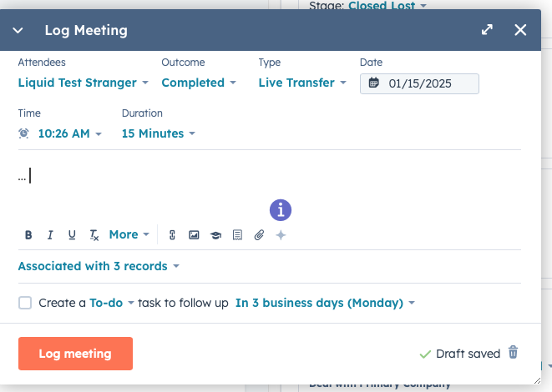Insert a snippet using the document icon
The image size is (552, 392).
[238, 235]
